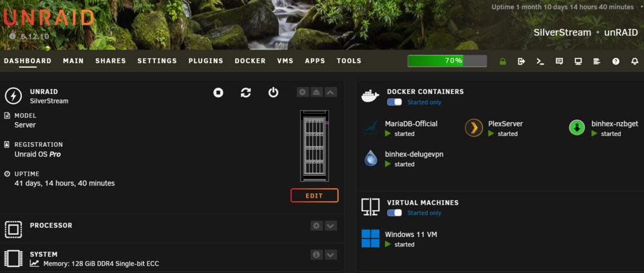
Task: Open the Tools tab
Action: tap(349, 61)
